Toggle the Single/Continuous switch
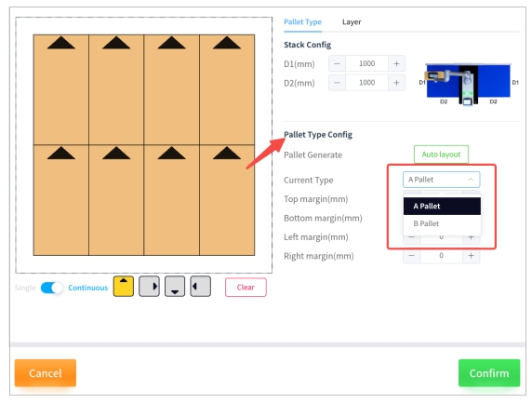Image resolution: width=532 pixels, height=403 pixels. (x=51, y=288)
